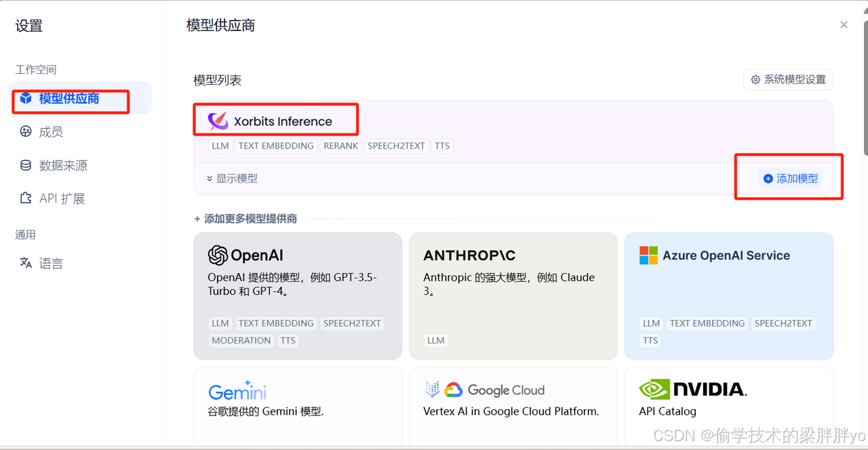The height and width of the screenshot is (450, 868).
Task: Click the MODERATION tag on OpenAI card
Action: 241,340
